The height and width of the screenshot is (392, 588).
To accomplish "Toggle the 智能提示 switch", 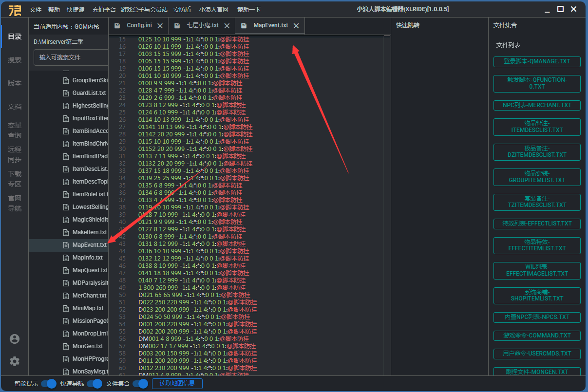I will [x=49, y=384].
